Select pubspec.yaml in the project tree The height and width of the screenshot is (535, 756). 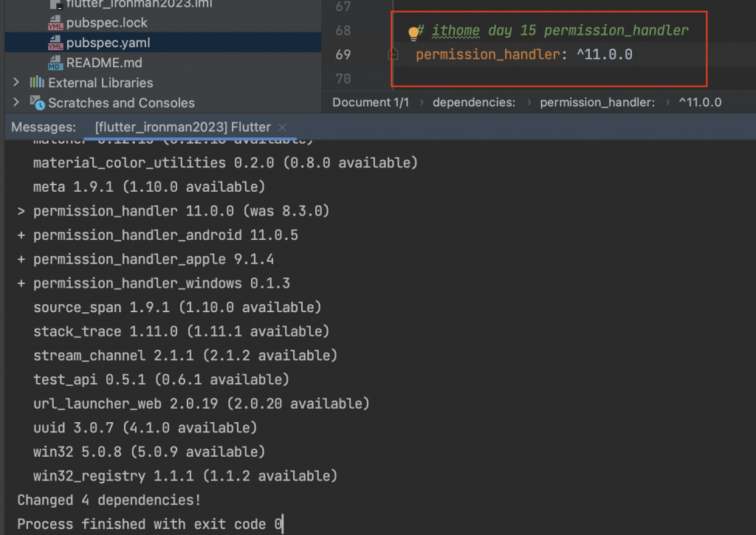click(108, 43)
